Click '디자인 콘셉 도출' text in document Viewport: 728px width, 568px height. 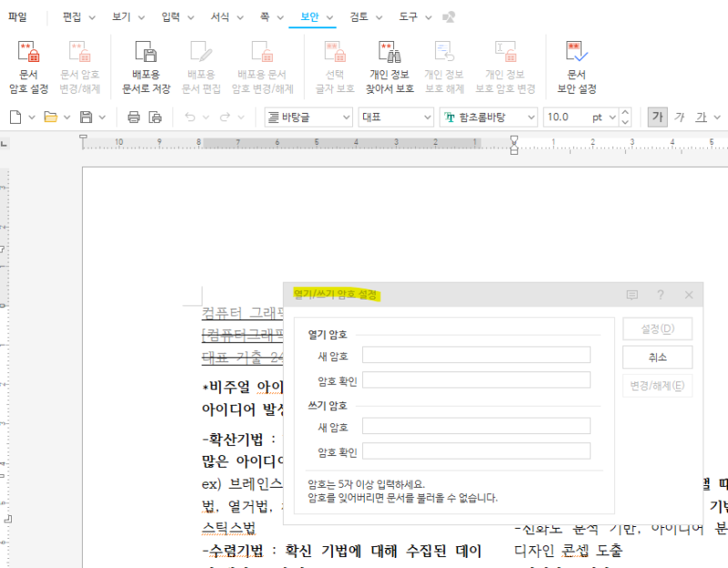568,551
